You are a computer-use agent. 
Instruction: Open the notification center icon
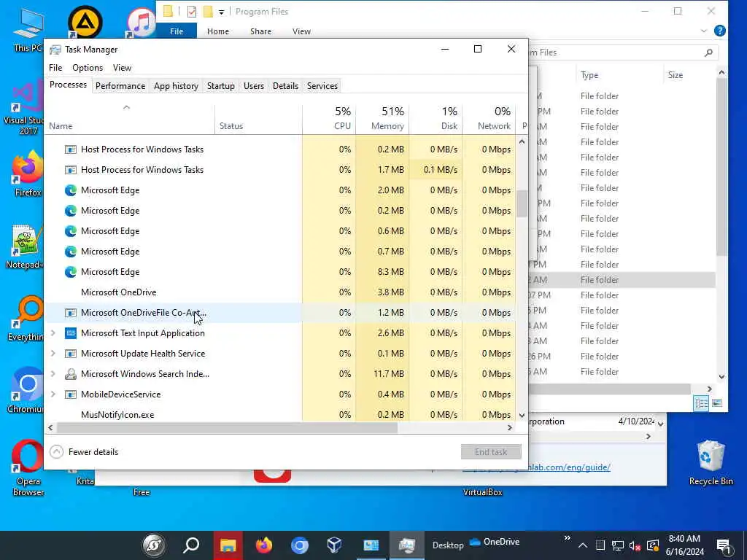[724, 546]
